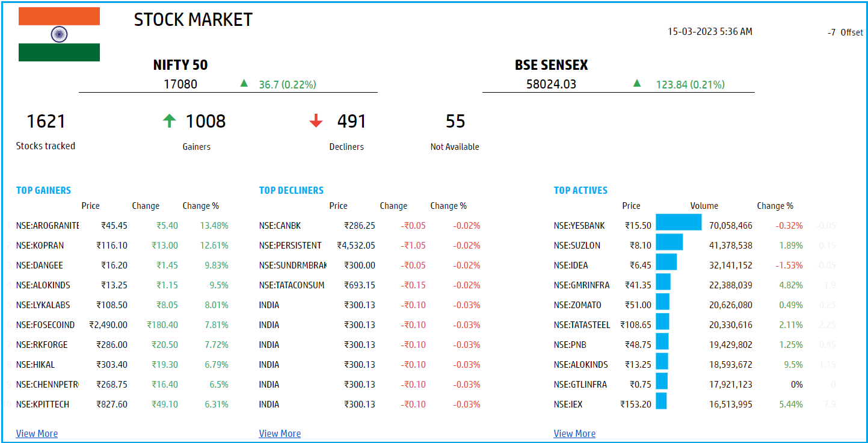Click the date 15-03-2023 5:36 AM
The image size is (868, 443).
click(x=710, y=32)
